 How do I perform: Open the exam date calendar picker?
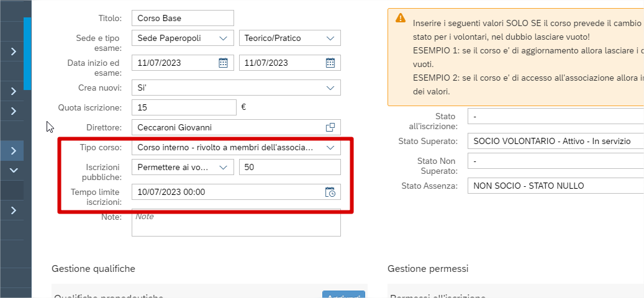click(x=330, y=63)
